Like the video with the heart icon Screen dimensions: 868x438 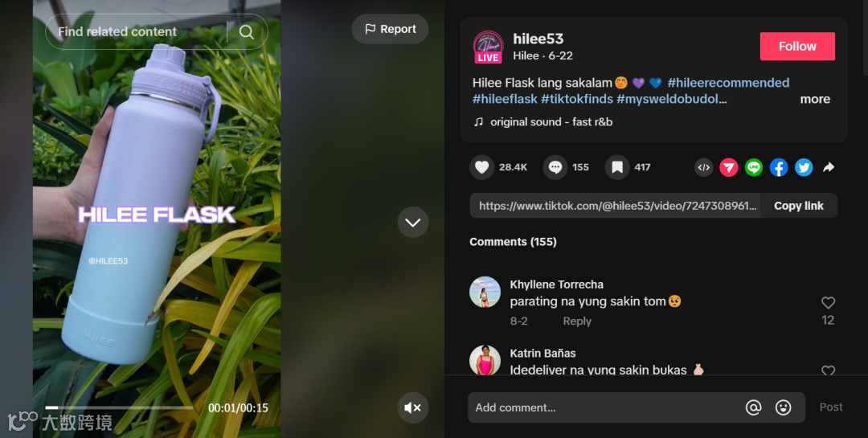(481, 167)
